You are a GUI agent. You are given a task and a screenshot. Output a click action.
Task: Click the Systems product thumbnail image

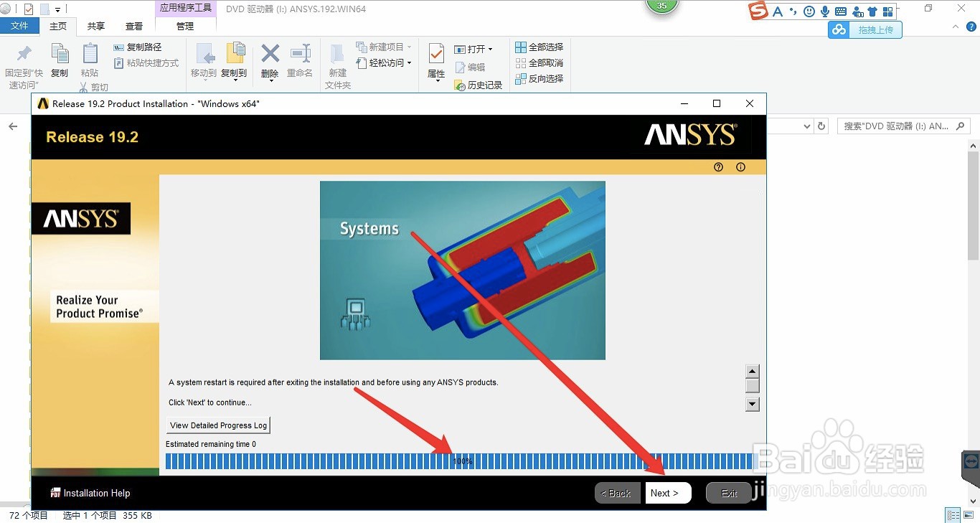pos(463,270)
